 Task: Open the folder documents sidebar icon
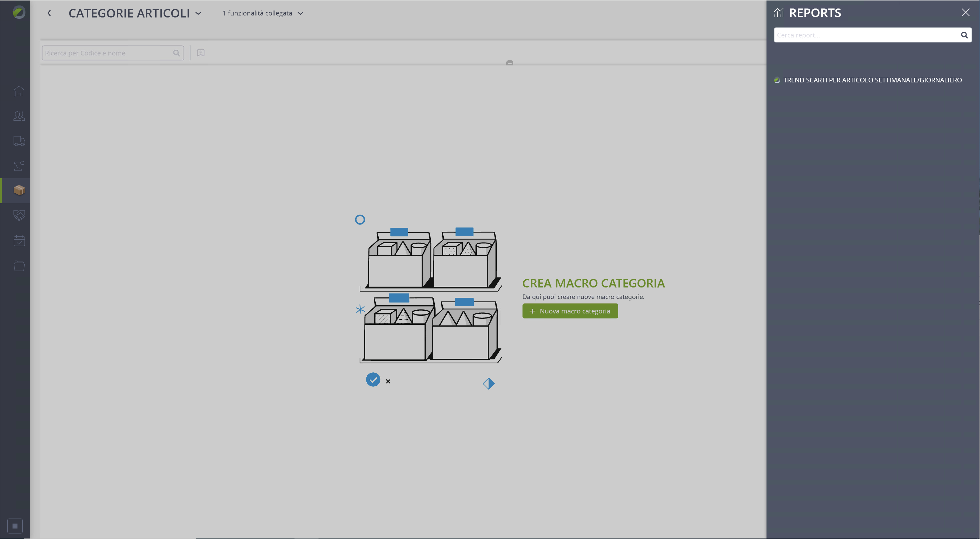19,266
